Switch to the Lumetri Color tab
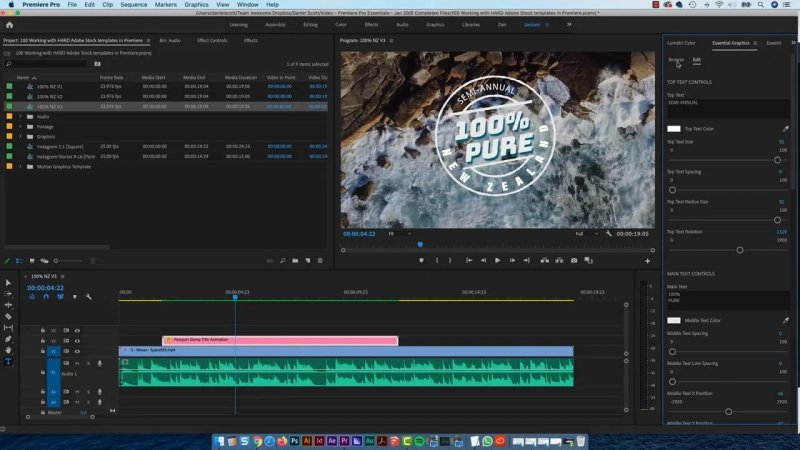This screenshot has width=800, height=450. click(x=681, y=43)
